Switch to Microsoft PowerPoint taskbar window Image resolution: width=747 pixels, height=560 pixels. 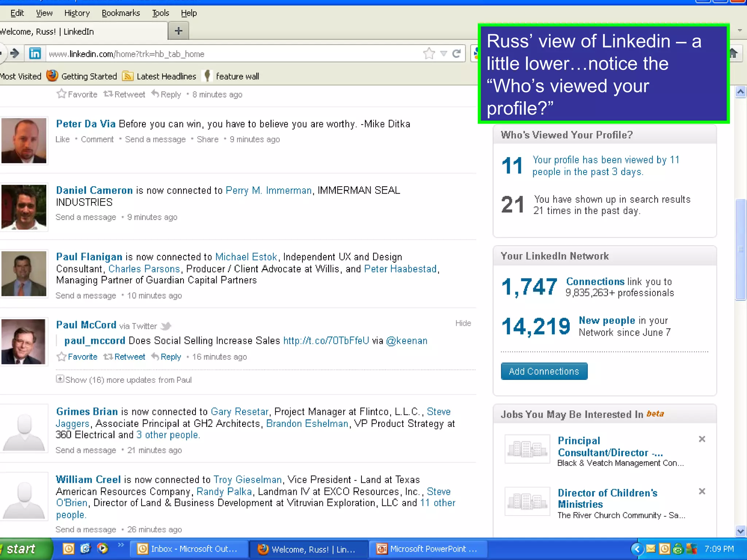tap(428, 549)
